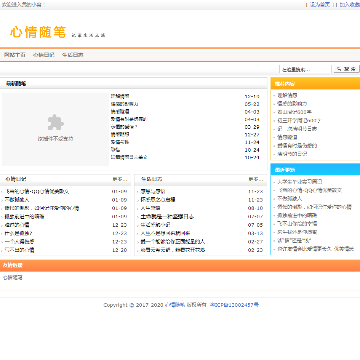The height and width of the screenshot is (360, 360).
Task: Click the search keyword input field
Action: coord(305,69)
